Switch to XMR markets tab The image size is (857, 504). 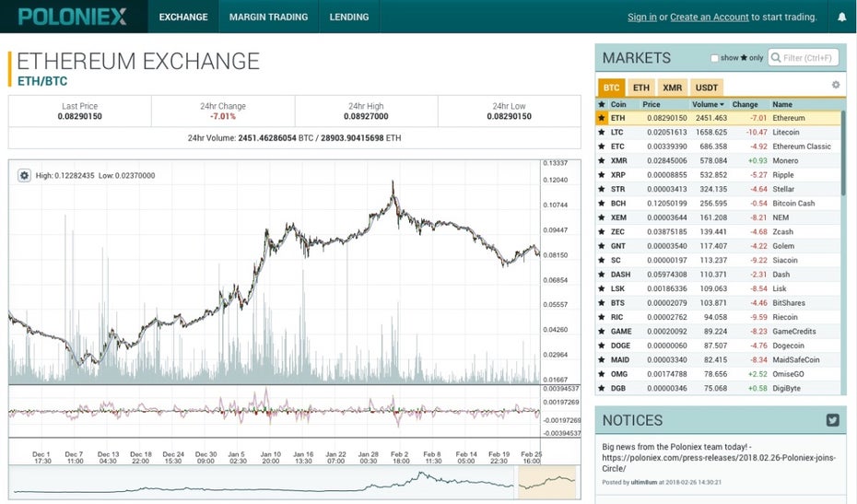point(673,88)
